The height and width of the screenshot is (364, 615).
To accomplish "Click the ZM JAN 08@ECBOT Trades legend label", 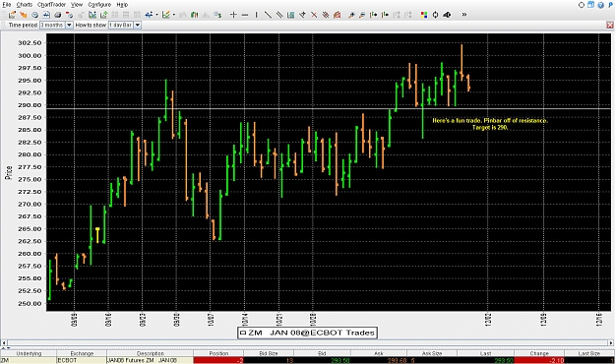I will pyautogui.click(x=307, y=333).
